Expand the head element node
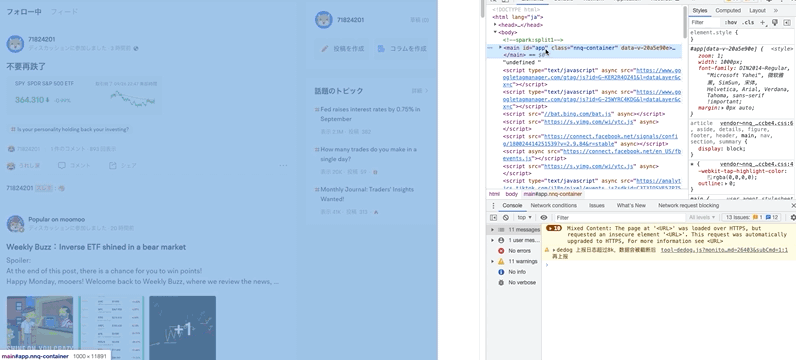 495,24
